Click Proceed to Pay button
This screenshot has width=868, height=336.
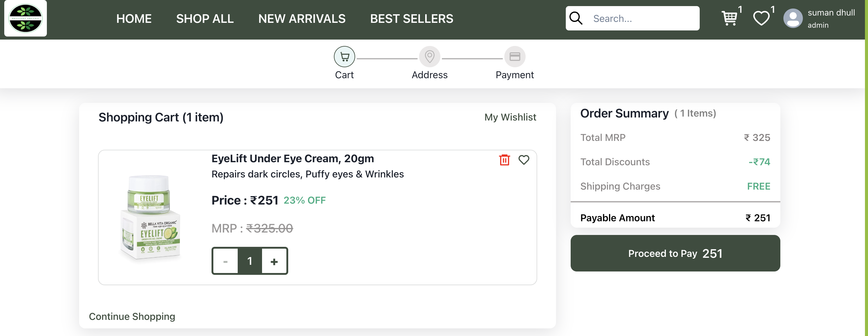675,253
